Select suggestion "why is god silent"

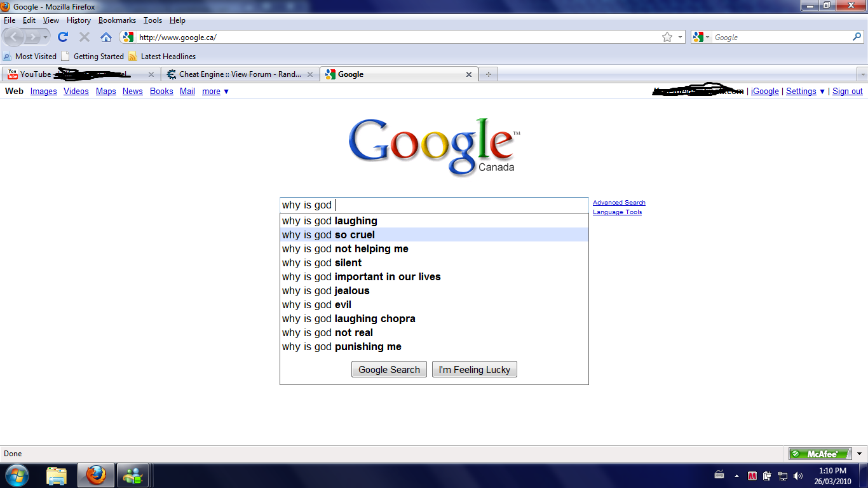[x=435, y=263]
